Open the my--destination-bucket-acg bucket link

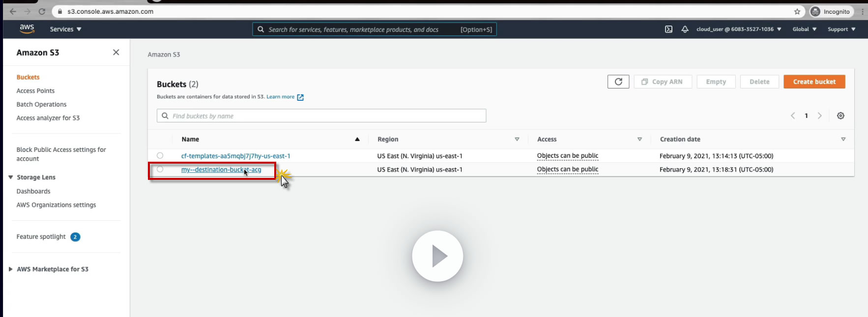tap(221, 170)
